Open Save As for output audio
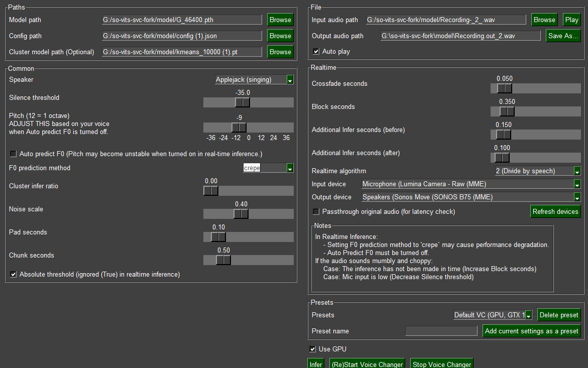This screenshot has width=588, height=368. 563,36
